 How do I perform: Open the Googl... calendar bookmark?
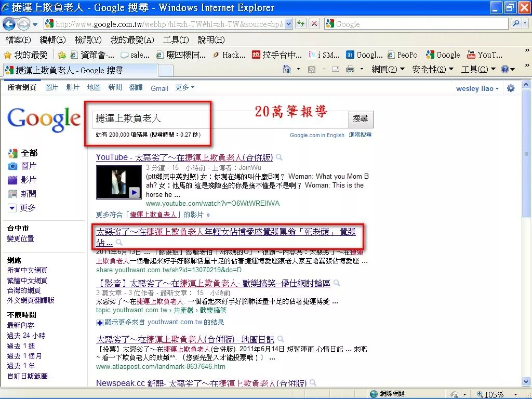tap(364, 55)
